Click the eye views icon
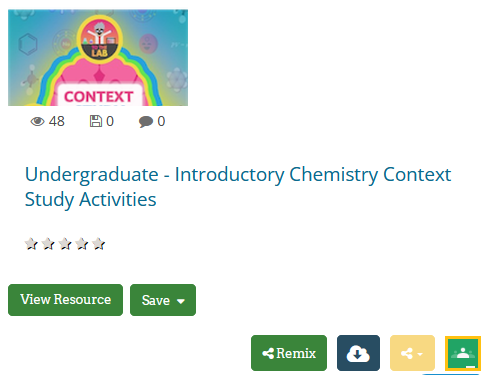The width and height of the screenshot is (486, 375). click(37, 122)
